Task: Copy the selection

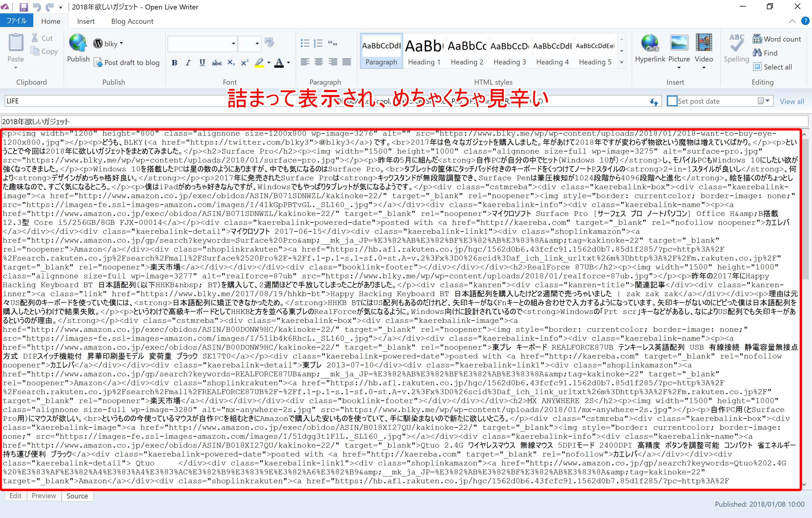Action: pyautogui.click(x=44, y=51)
